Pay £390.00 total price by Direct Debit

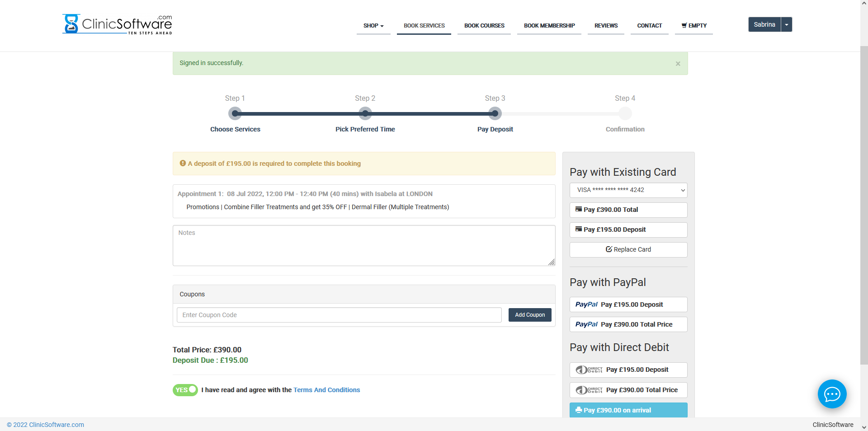pyautogui.click(x=628, y=390)
